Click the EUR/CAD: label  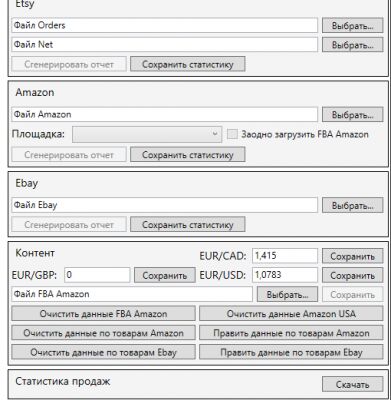(x=223, y=256)
